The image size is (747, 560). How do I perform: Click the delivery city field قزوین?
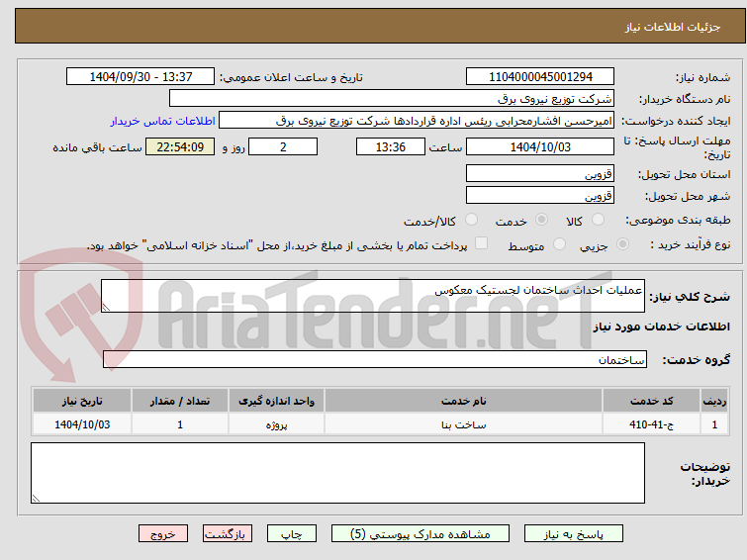point(540,195)
